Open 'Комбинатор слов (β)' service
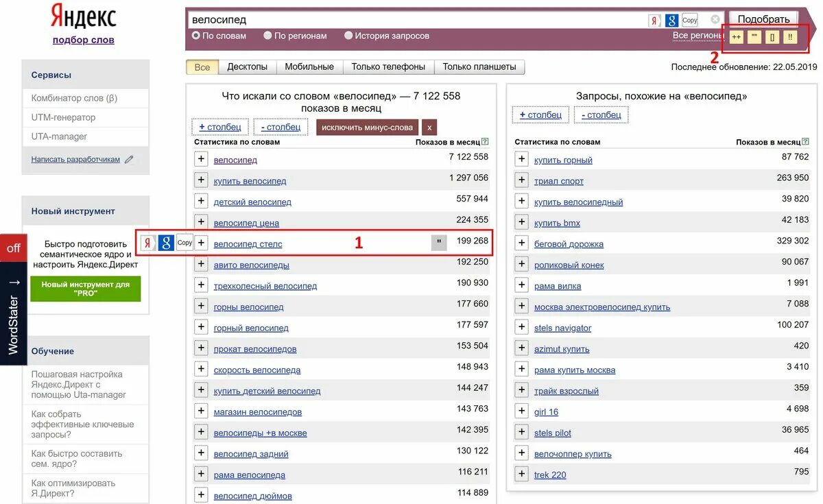 (x=74, y=98)
